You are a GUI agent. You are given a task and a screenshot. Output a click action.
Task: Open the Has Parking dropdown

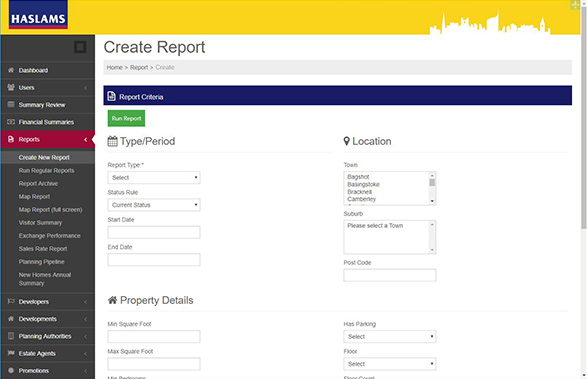coord(390,336)
